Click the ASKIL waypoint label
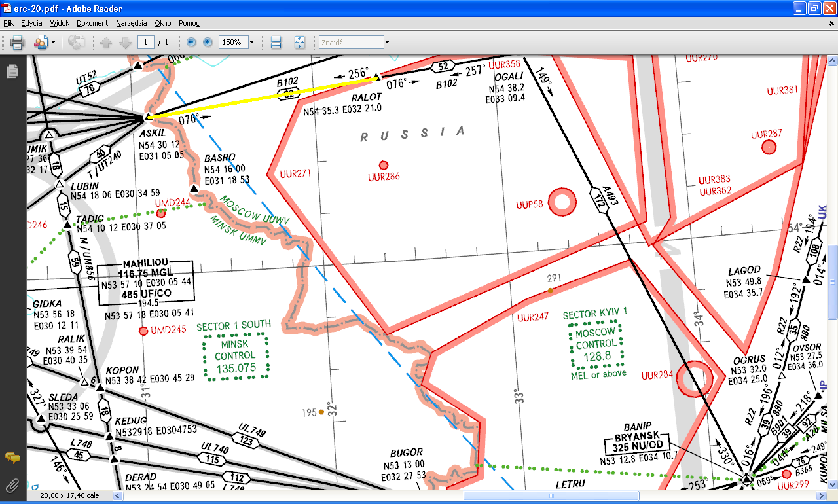This screenshot has height=504, width=838. tap(153, 133)
